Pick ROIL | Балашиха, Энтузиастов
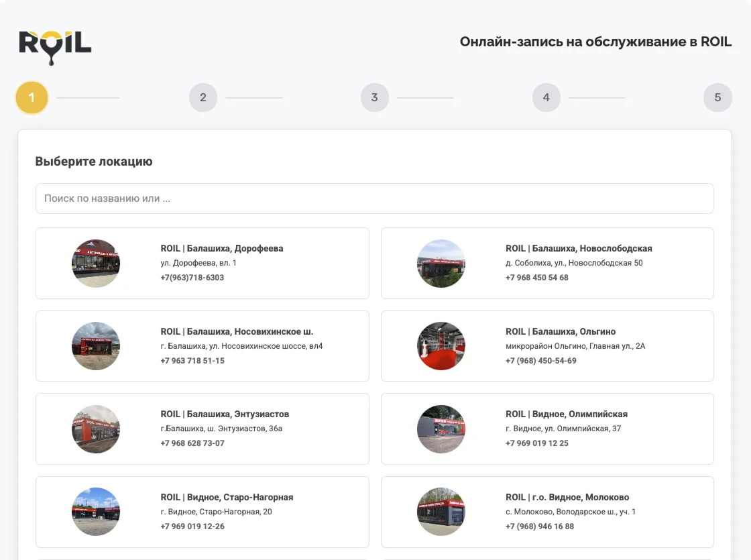 click(x=202, y=429)
